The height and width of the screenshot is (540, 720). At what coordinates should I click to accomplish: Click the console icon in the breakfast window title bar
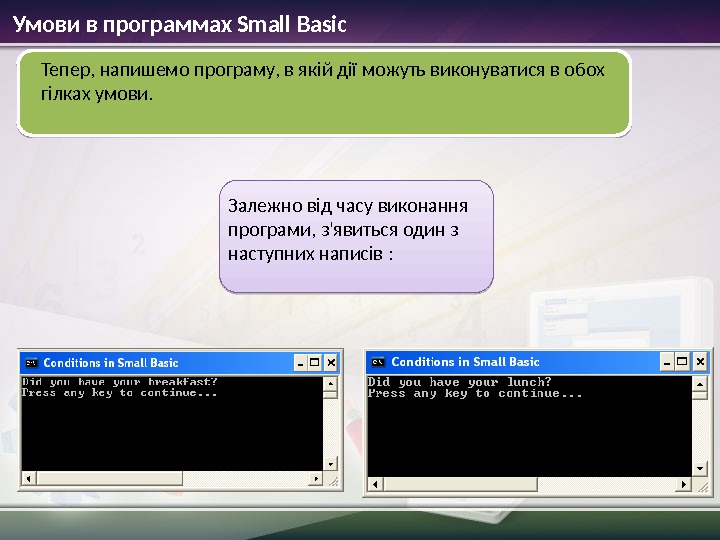click(31, 363)
